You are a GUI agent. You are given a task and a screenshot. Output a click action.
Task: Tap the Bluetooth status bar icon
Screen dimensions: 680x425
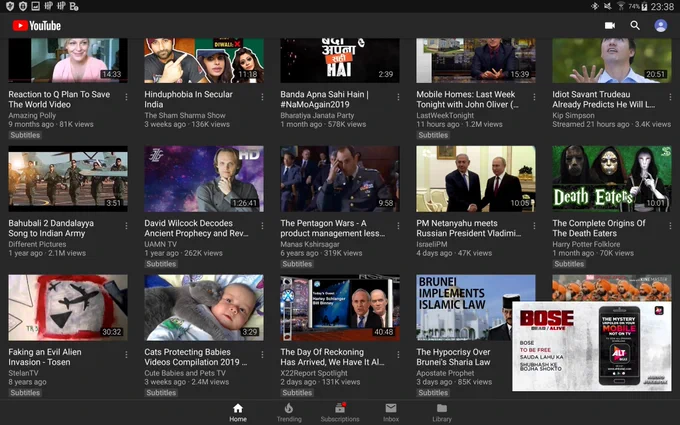click(x=595, y=7)
